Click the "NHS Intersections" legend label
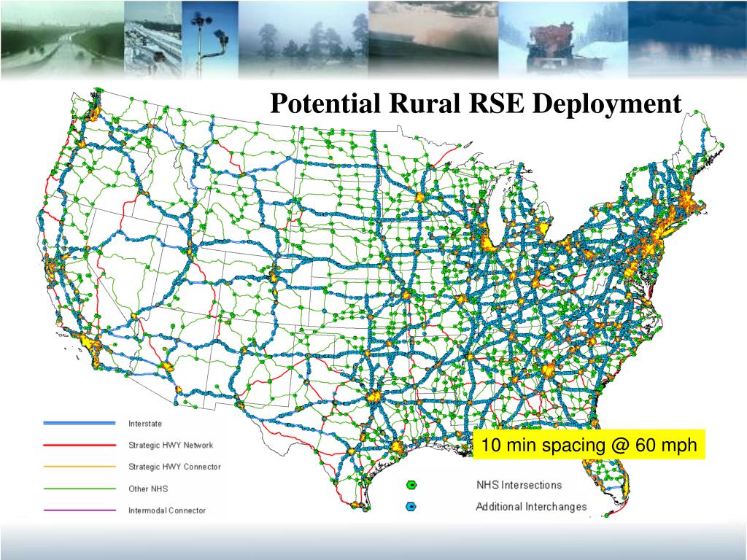 pyautogui.click(x=519, y=485)
